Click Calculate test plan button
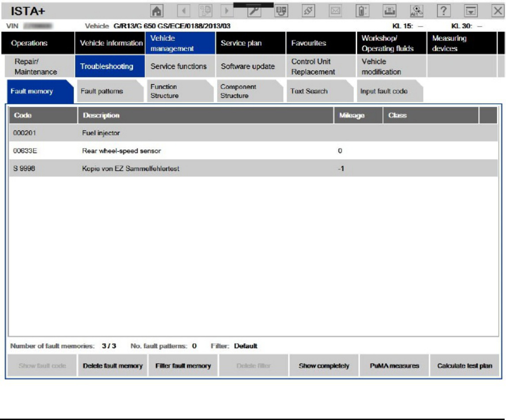 465,366
